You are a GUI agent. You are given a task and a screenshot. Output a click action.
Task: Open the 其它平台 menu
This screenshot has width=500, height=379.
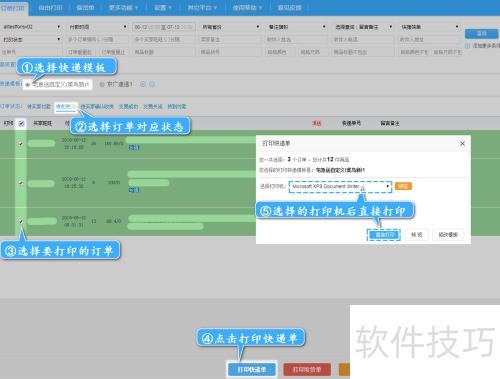pos(202,7)
